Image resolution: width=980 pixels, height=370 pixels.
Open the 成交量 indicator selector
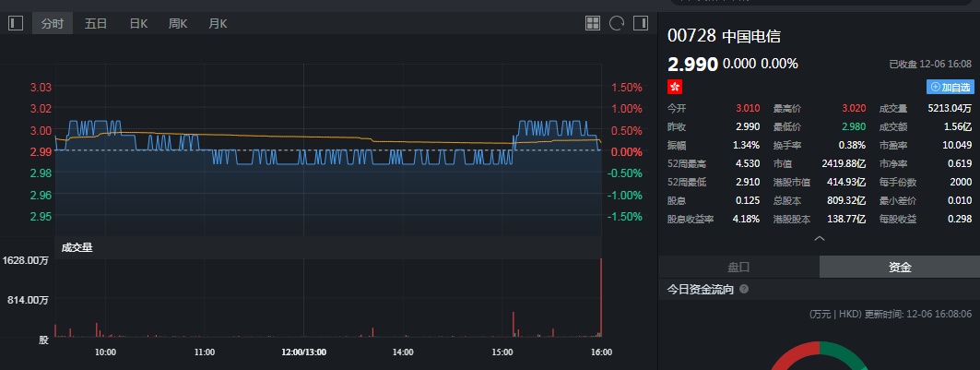coord(77,247)
